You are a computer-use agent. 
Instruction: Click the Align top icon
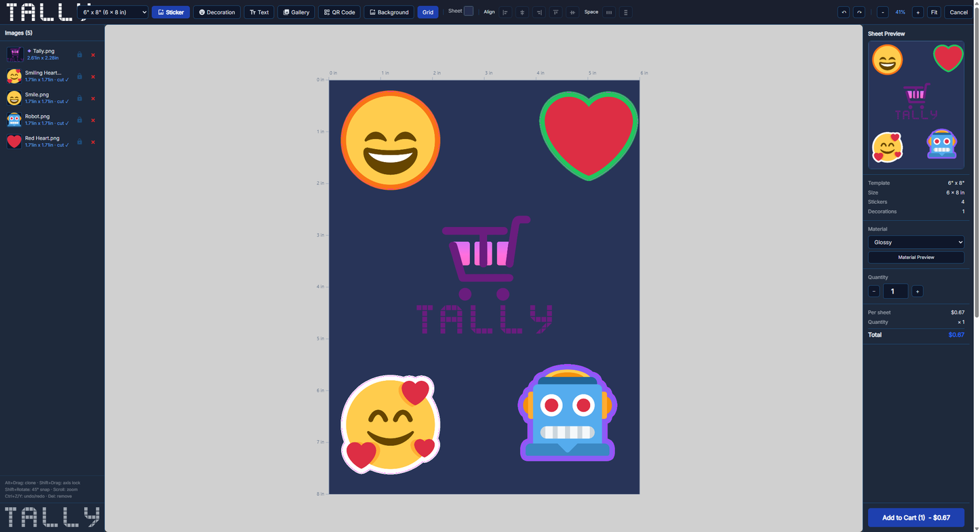555,12
